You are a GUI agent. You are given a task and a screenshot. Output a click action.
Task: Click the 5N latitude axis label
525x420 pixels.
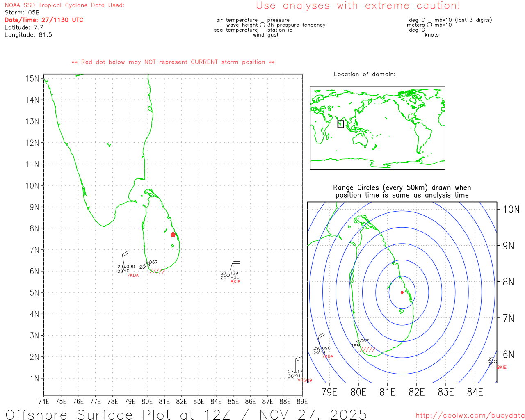34,292
